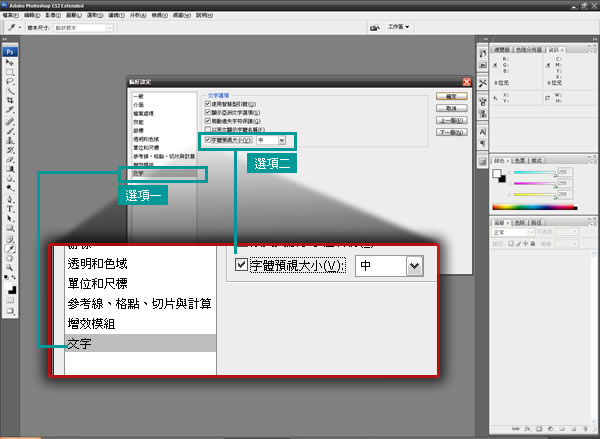Image resolution: width=600 pixels, height=439 pixels.
Task: Click the color spectrum ramp in Color panel
Action: click(535, 207)
